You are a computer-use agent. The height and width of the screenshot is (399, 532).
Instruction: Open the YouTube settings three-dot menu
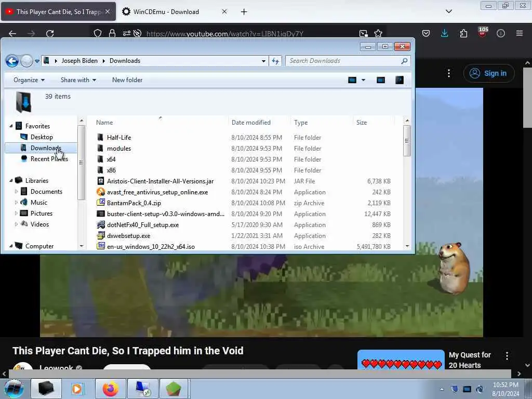448,73
